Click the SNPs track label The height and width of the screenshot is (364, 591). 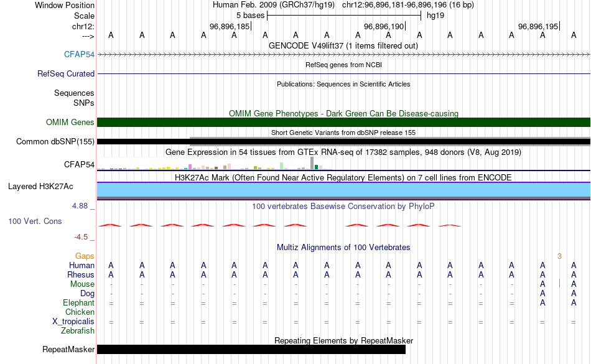coord(84,103)
